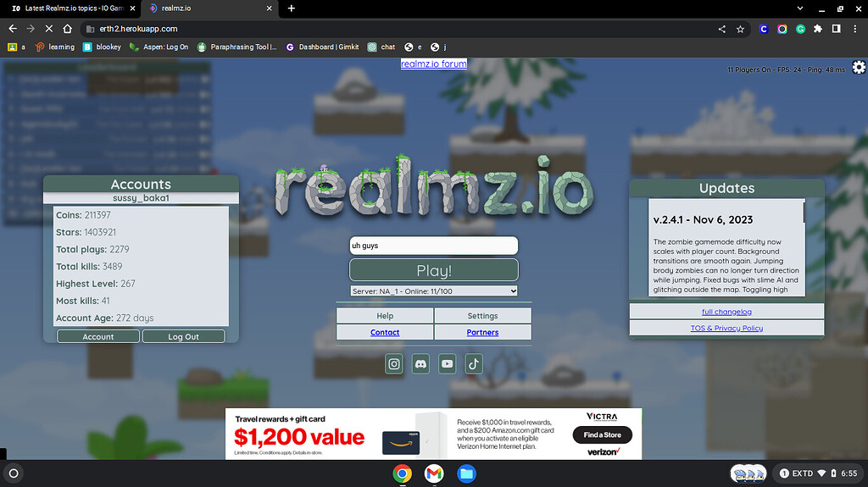Open the chat bookmark

click(x=382, y=47)
